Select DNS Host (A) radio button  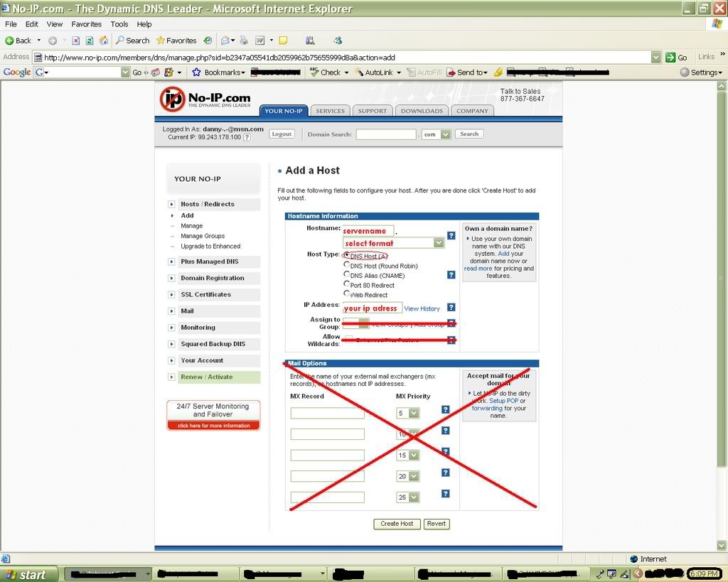[x=346, y=255]
